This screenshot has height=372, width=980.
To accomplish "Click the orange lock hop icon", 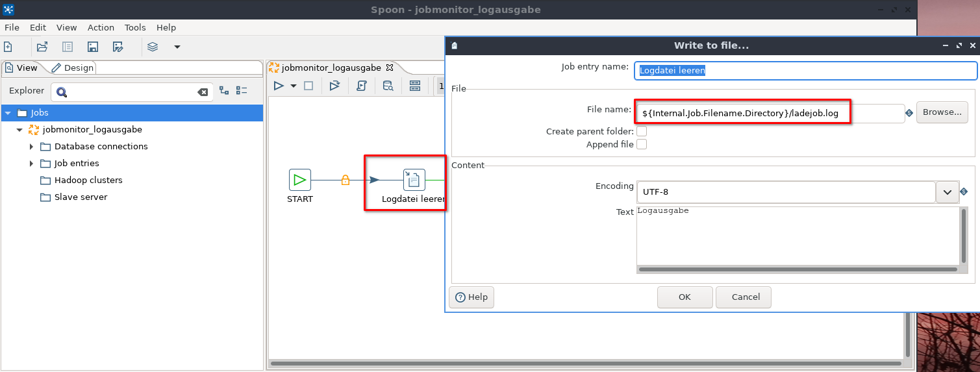I will point(346,180).
